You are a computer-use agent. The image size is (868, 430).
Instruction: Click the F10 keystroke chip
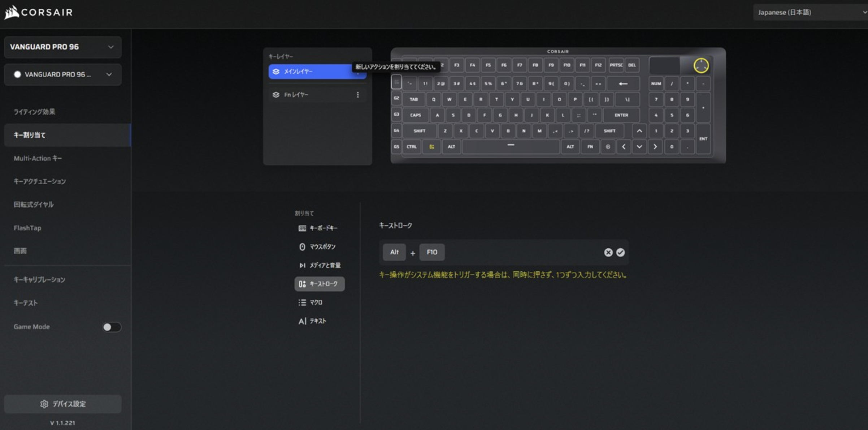pyautogui.click(x=432, y=252)
